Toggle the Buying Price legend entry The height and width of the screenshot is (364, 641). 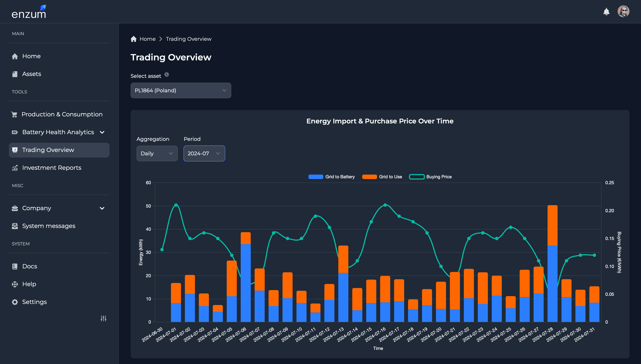click(431, 177)
